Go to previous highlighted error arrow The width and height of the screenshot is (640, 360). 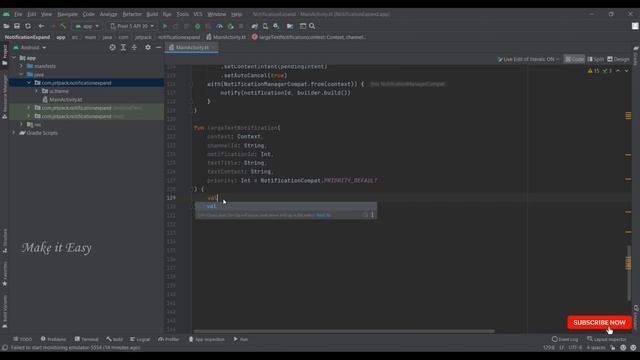tap(618, 71)
